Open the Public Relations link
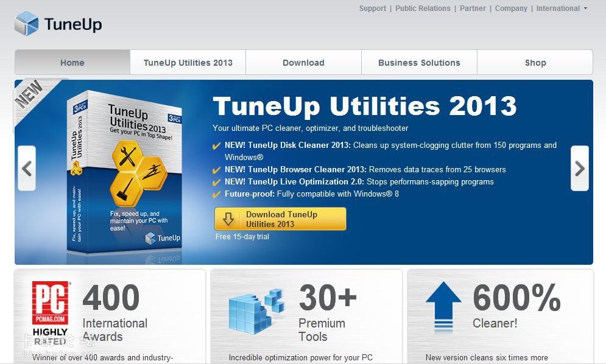Viewport: 606px width, 364px height. point(423,9)
